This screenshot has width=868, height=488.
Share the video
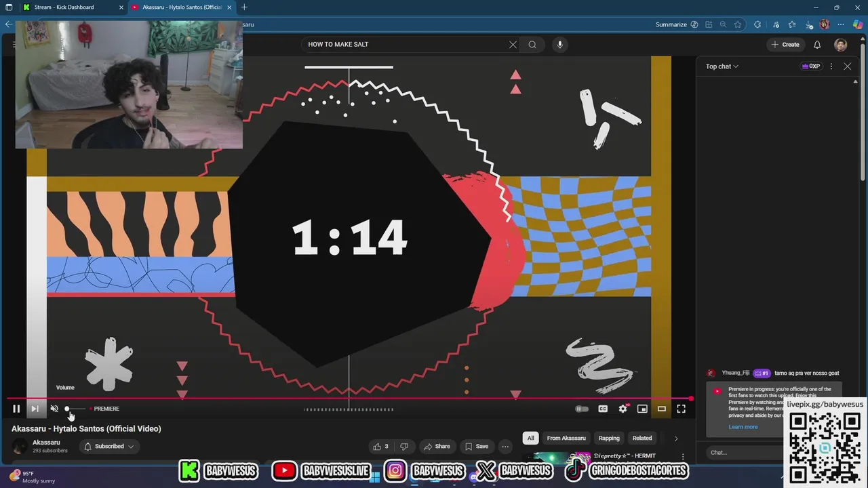pos(437,446)
